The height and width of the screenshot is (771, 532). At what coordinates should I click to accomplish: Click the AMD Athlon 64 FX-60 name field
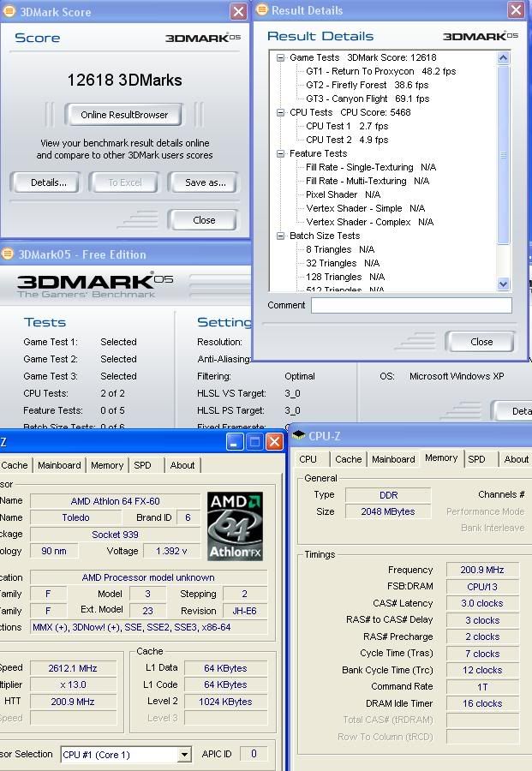(115, 501)
